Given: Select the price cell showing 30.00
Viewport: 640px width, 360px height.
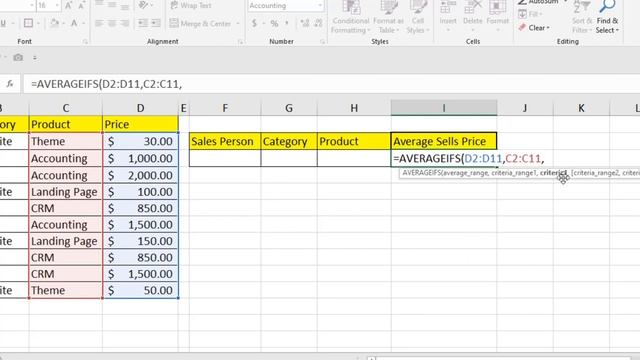Looking at the screenshot, I should point(140,141).
